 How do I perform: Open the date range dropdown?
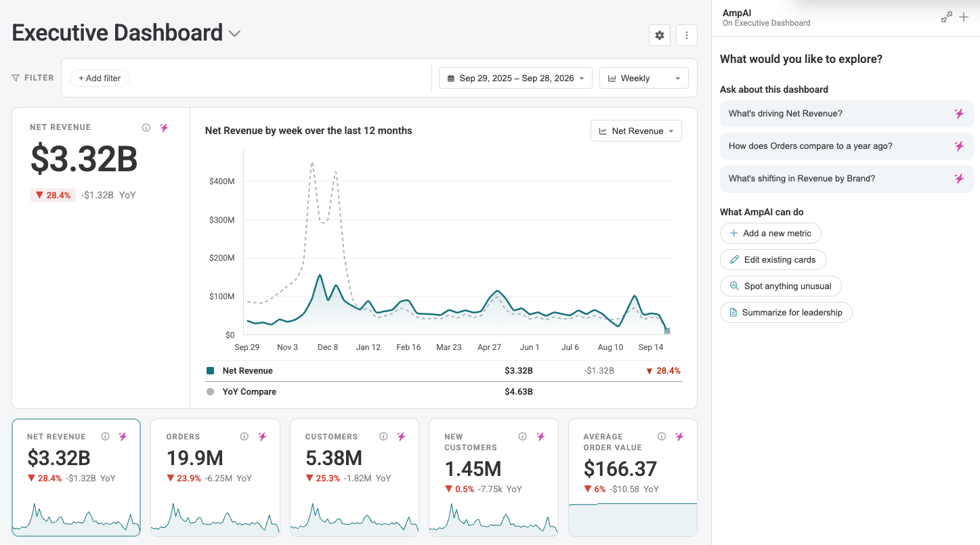pyautogui.click(x=515, y=78)
